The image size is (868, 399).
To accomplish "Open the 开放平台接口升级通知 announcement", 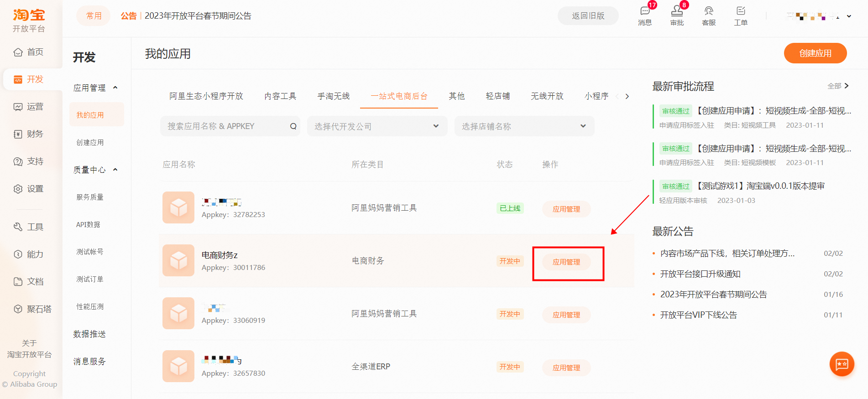I will click(700, 274).
